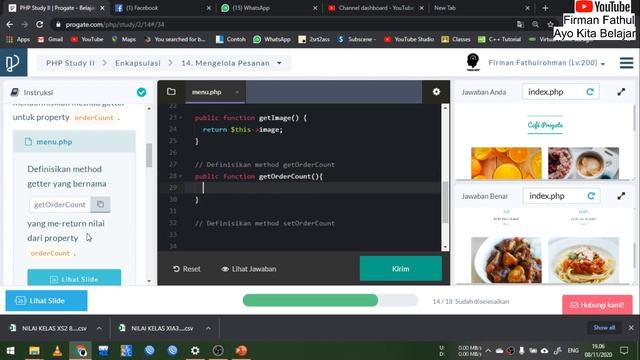640x360 pixels.
Task: Click the Cafe Progate heading in preview
Action: point(545,125)
